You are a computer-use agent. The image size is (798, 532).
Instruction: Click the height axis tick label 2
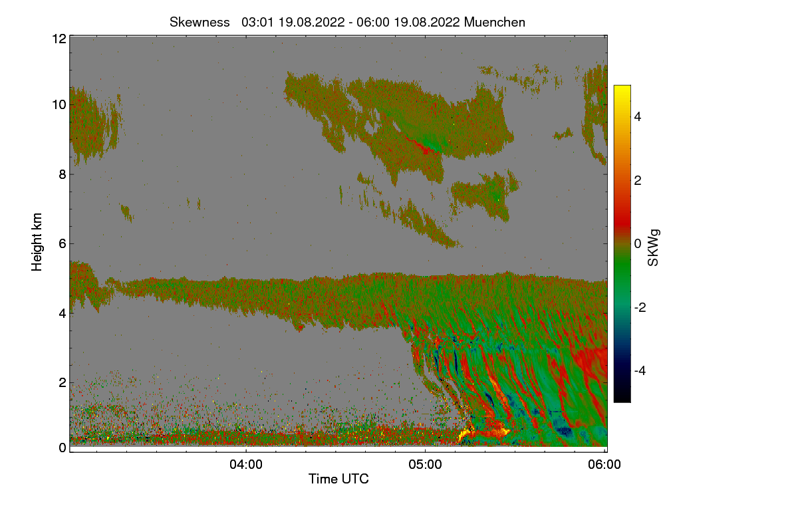tap(62, 382)
